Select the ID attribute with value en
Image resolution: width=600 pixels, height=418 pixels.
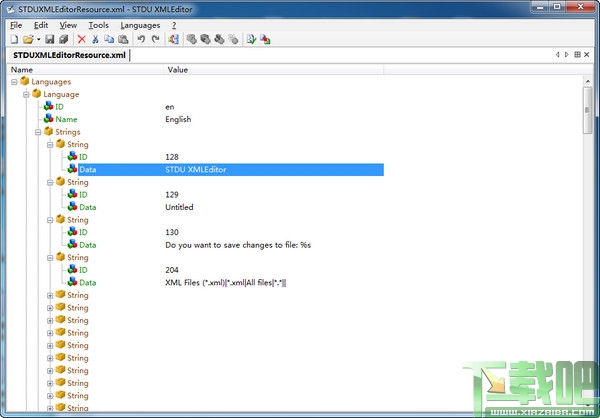59,107
